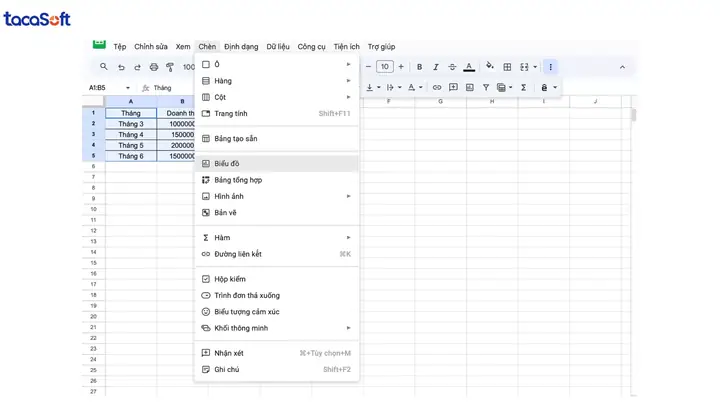The image size is (720, 405).
Task: Focus the font size field showing 10
Action: [x=385, y=67]
